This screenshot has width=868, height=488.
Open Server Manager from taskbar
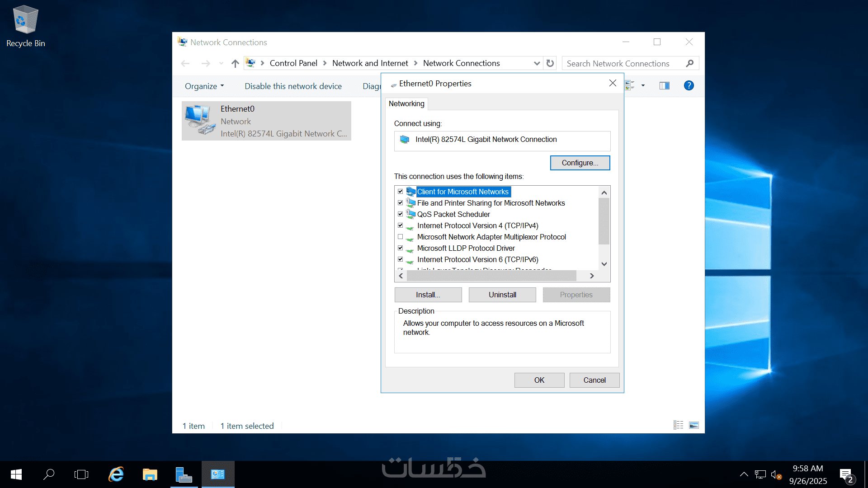pyautogui.click(x=184, y=474)
